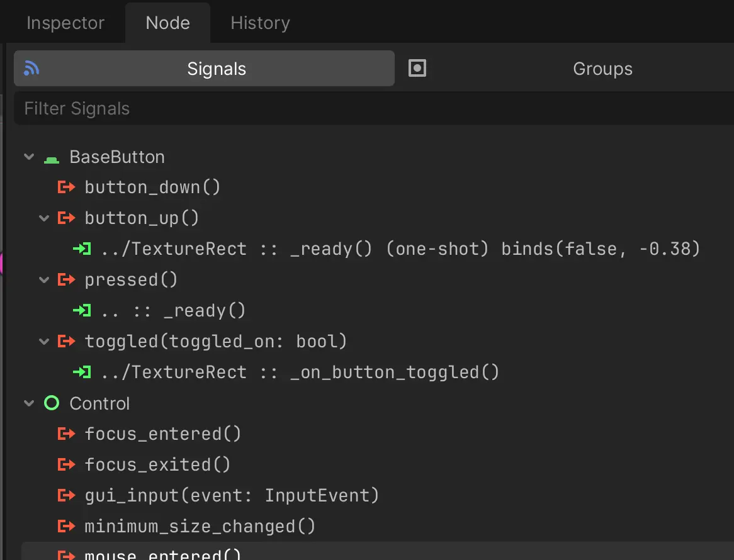Click the signal broadcast icon beside Signals
734x560 pixels.
point(30,68)
